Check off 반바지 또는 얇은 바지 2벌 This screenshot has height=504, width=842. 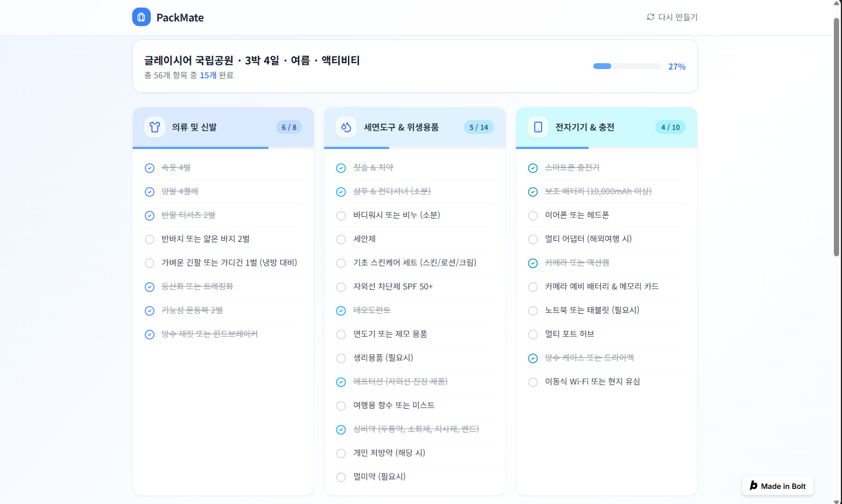pyautogui.click(x=149, y=239)
